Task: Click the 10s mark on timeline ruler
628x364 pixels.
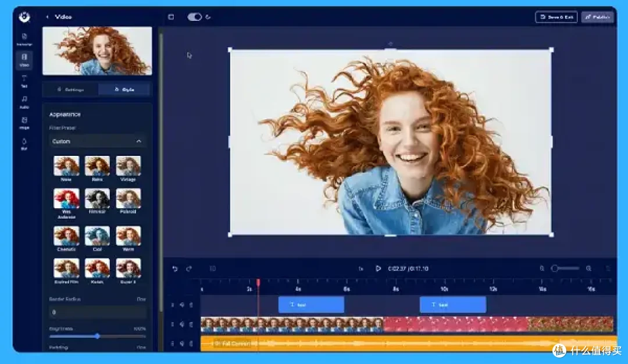Action: click(x=444, y=289)
